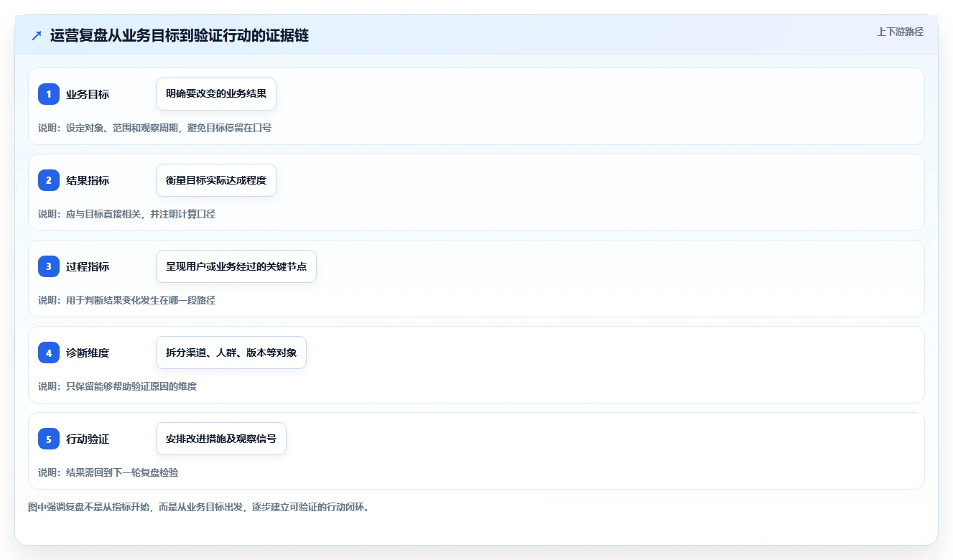Click the arrow icon beside the title
The height and width of the screenshot is (560, 953).
37,36
